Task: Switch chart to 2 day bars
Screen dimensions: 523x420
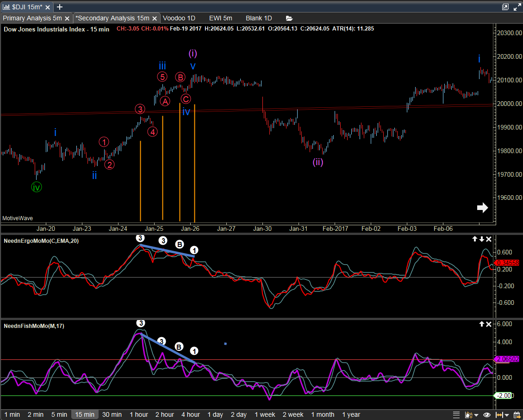Action: (x=239, y=414)
